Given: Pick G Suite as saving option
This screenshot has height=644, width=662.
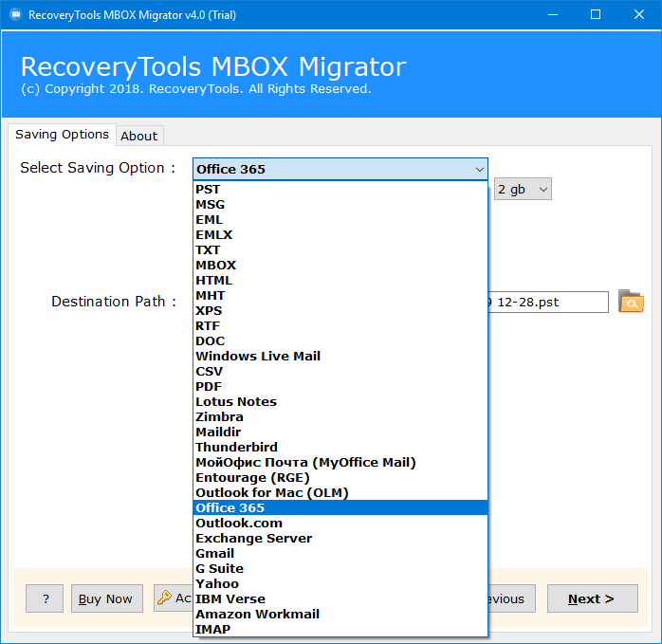Looking at the screenshot, I should [x=340, y=569].
